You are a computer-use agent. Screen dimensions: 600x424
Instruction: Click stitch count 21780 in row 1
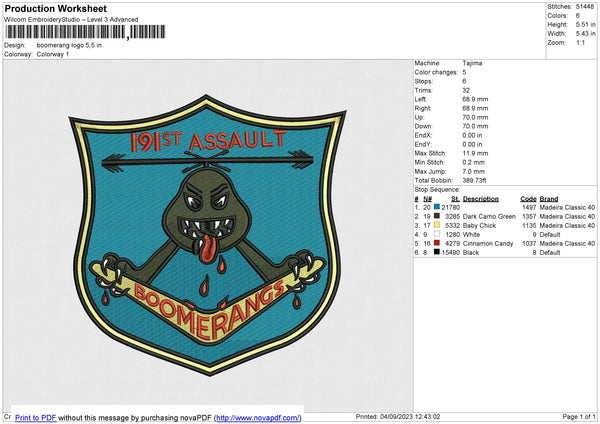(x=451, y=207)
